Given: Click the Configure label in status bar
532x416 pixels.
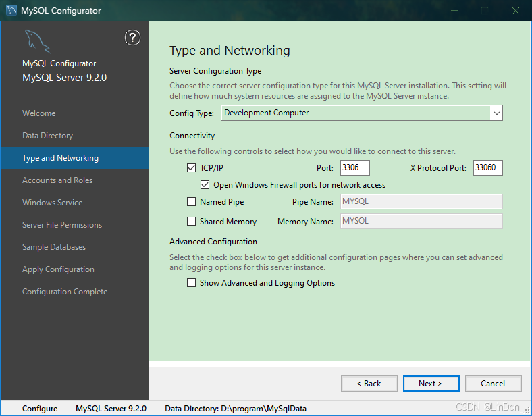Looking at the screenshot, I should point(40,409).
